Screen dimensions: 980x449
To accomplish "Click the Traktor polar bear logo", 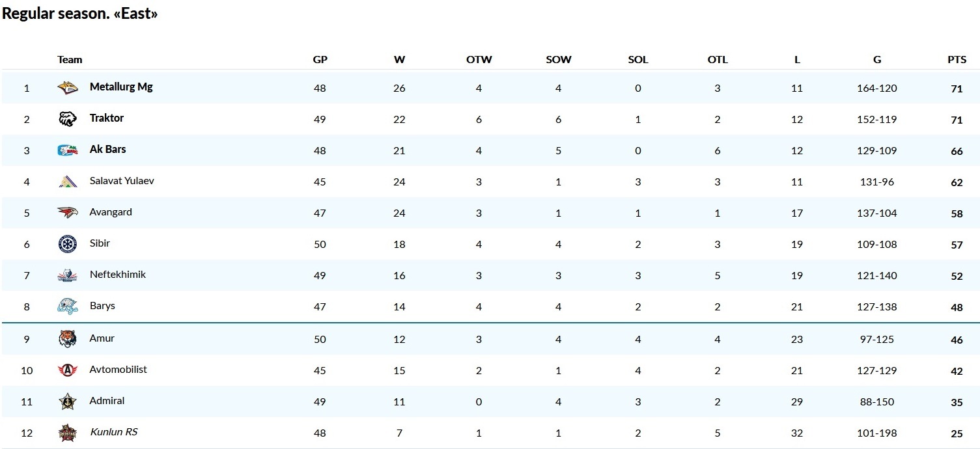I will [x=68, y=118].
